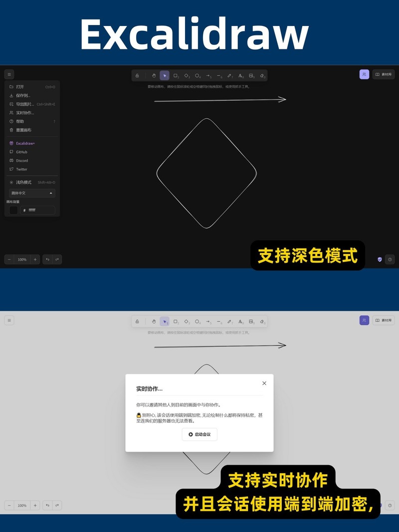The height and width of the screenshot is (532, 399).
Task: Click the collaboration icon in light-mode screenshot
Action: coord(364,320)
